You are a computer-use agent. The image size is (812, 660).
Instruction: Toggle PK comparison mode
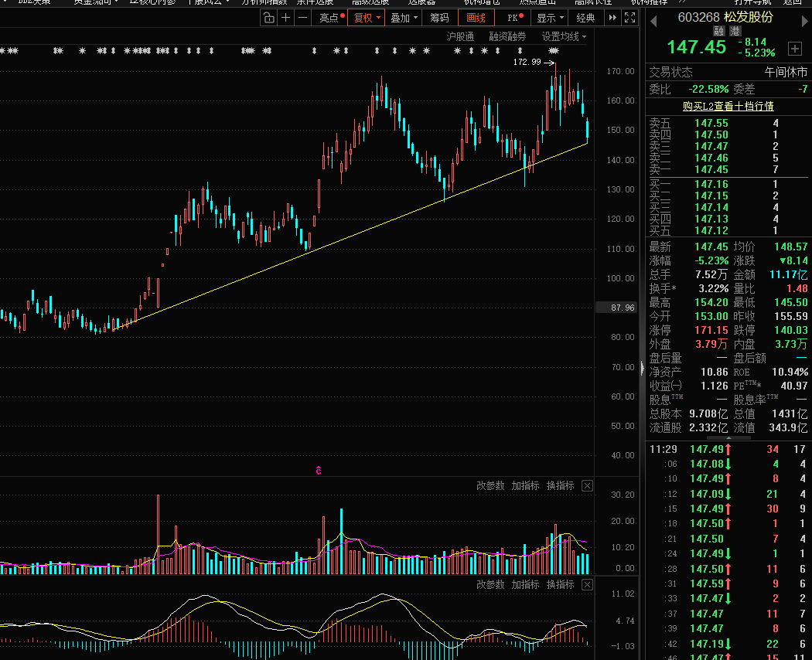pos(515,18)
